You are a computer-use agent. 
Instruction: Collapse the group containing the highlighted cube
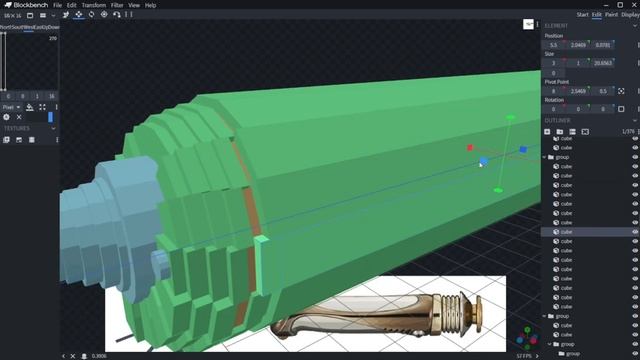coord(544,157)
